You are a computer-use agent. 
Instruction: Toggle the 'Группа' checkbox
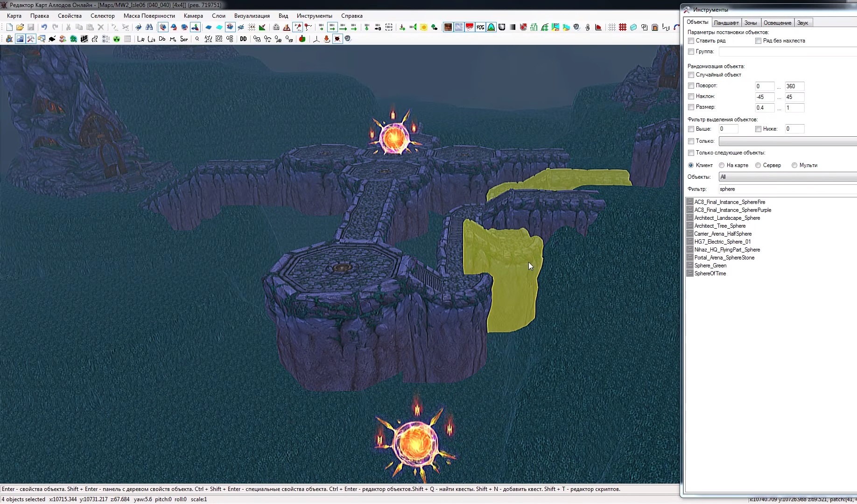click(691, 52)
